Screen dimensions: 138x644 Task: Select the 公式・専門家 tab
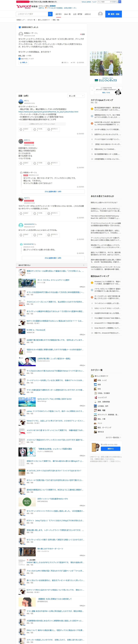pyautogui.click(x=78, y=14)
